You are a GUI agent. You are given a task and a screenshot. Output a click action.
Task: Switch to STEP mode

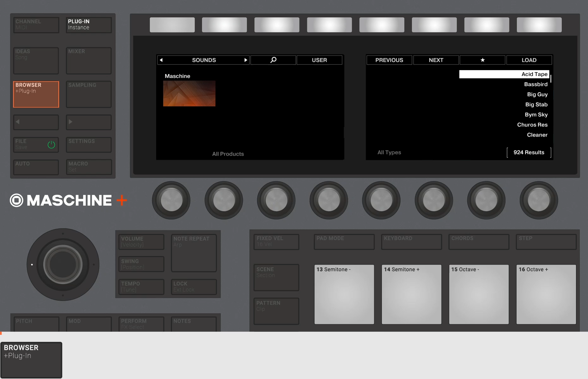coord(546,242)
